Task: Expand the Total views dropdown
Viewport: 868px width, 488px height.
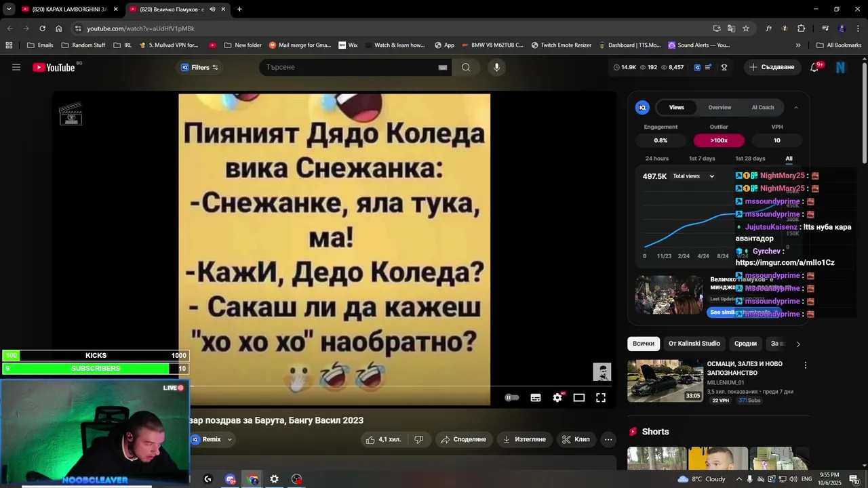Action: pyautogui.click(x=694, y=176)
